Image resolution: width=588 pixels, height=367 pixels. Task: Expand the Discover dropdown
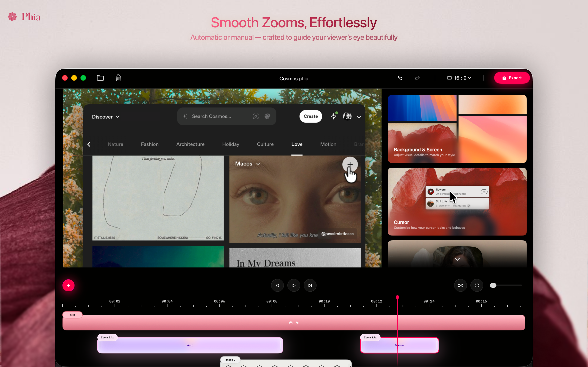coord(105,116)
